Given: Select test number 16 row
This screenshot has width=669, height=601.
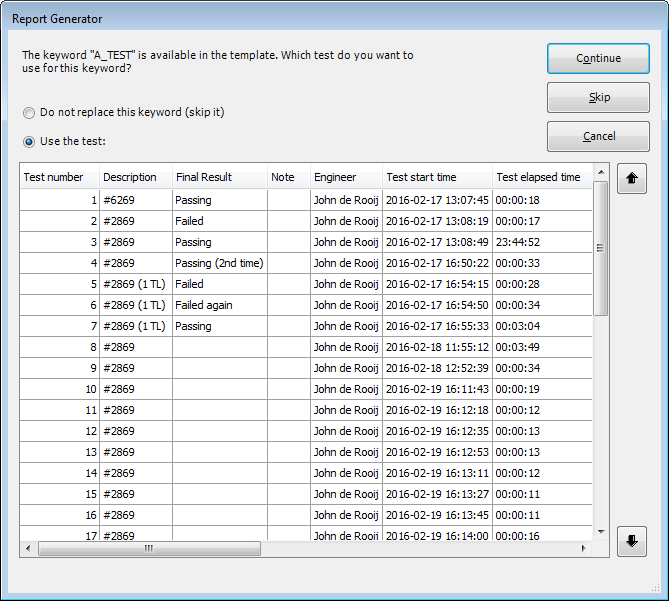Looking at the screenshot, I should (x=306, y=515).
